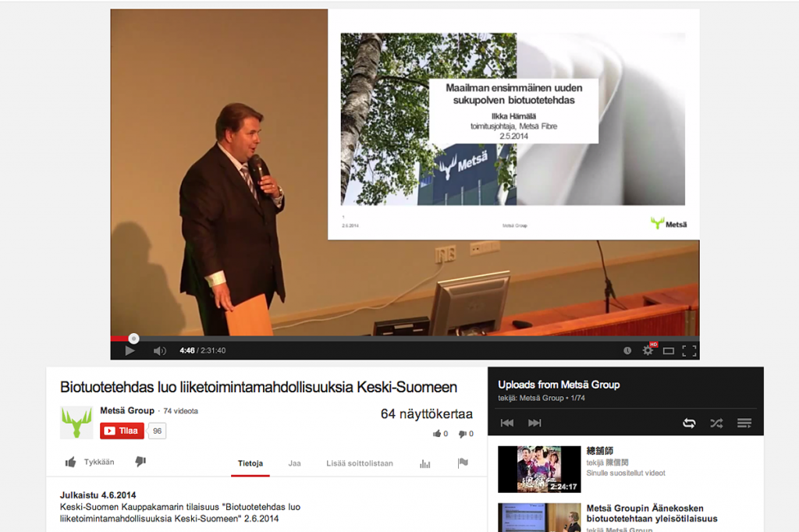Open the 總舖師 video thumbnail
Screen dimensions: 799x532
coord(539,470)
